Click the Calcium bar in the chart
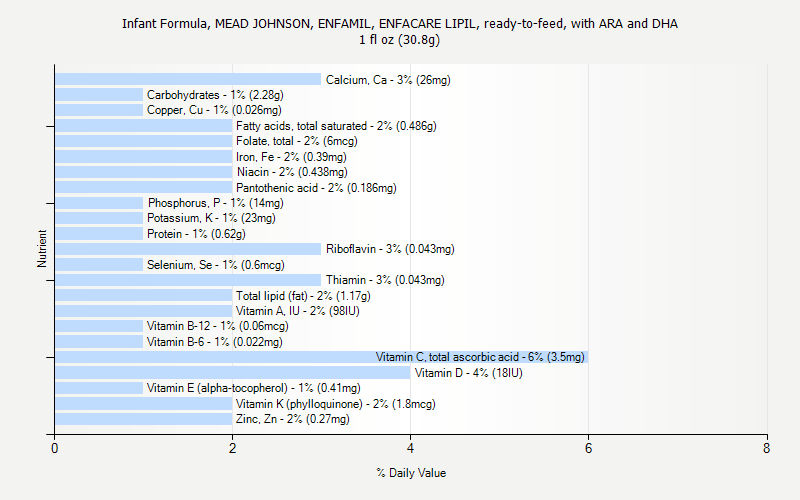 188,79
